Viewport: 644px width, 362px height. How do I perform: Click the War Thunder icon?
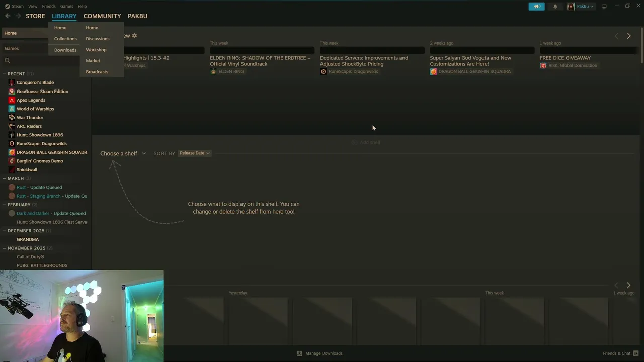click(x=12, y=118)
